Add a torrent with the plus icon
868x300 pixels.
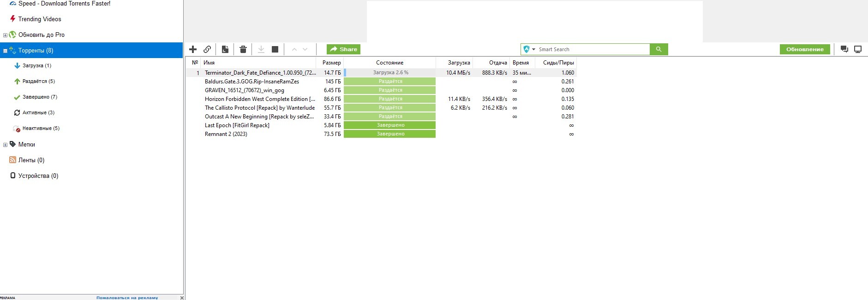pyautogui.click(x=193, y=49)
